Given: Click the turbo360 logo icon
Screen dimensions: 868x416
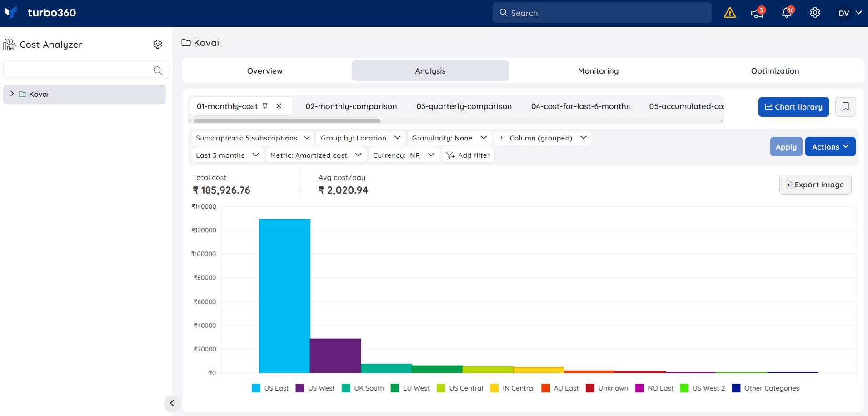Looking at the screenshot, I should tap(11, 12).
